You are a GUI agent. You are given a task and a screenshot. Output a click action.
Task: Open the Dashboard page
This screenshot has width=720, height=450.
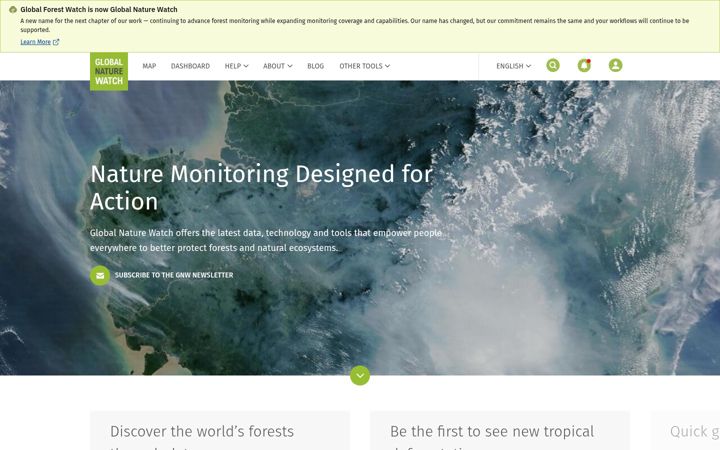click(190, 66)
